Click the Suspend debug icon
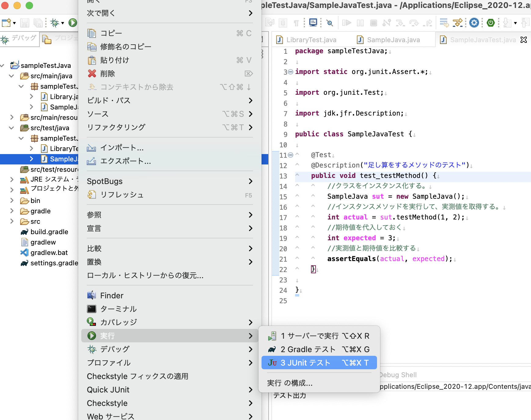The image size is (531, 420). click(x=361, y=23)
